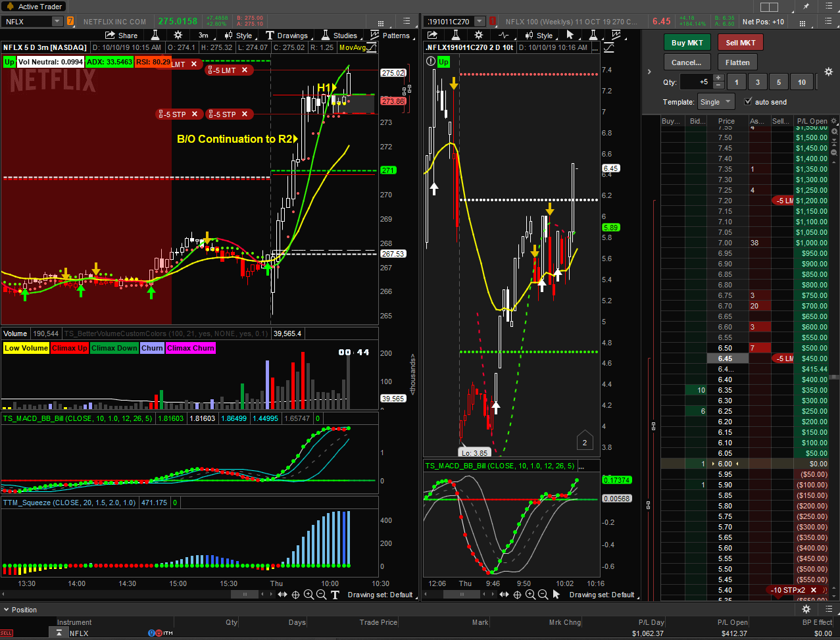Zoom in on the option chart
Viewport: 840px width, 640px height.
530,595
